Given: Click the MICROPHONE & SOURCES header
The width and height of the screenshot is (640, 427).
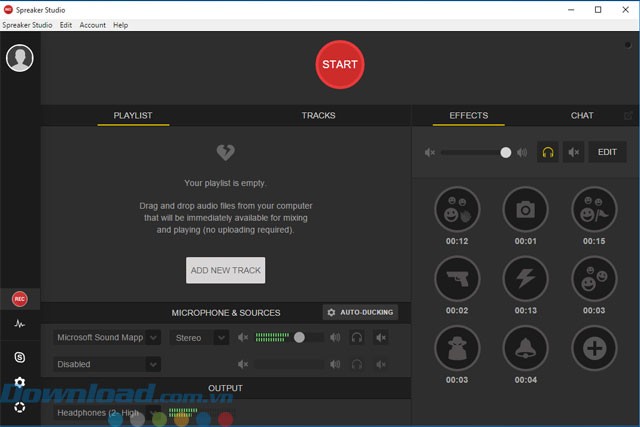Looking at the screenshot, I should coord(226,313).
